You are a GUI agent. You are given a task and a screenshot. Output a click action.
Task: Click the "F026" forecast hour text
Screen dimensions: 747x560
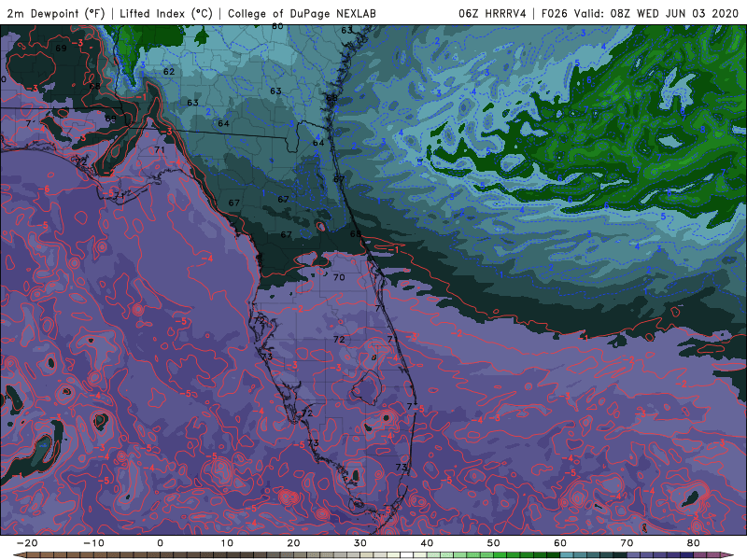pos(555,13)
